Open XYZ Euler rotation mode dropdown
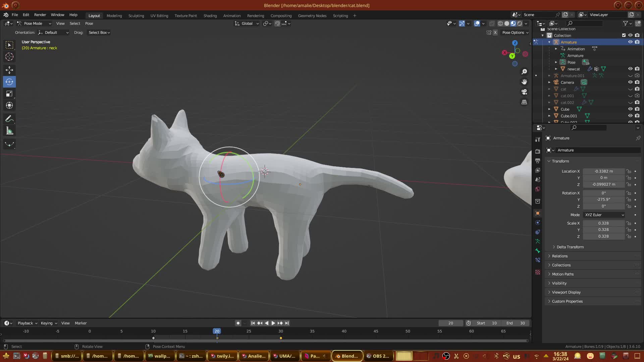 [604, 215]
